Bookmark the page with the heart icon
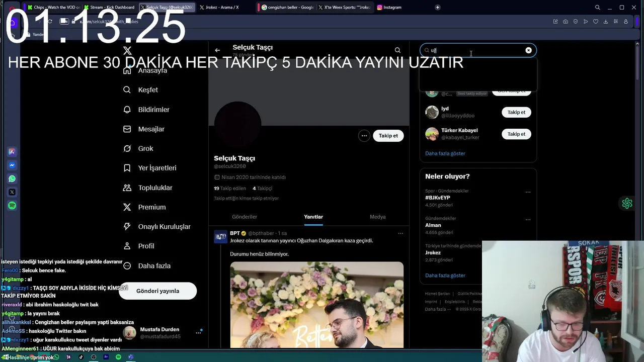This screenshot has height=362, width=644. [x=596, y=22]
